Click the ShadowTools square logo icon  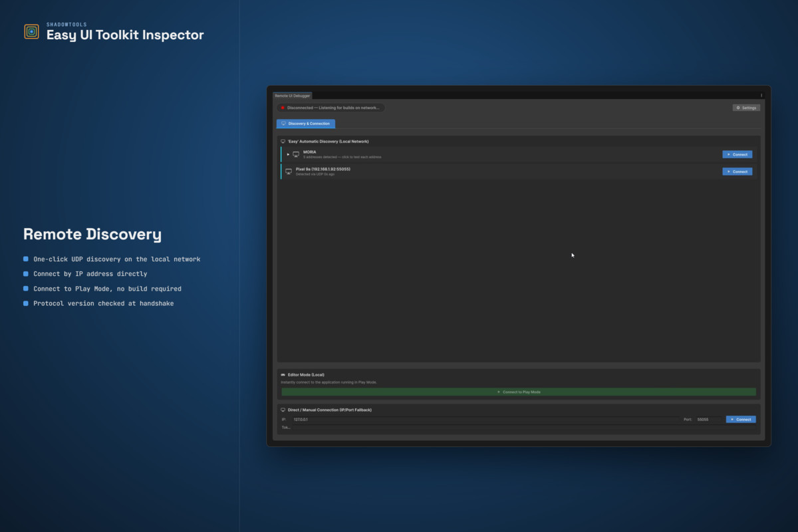click(31, 31)
